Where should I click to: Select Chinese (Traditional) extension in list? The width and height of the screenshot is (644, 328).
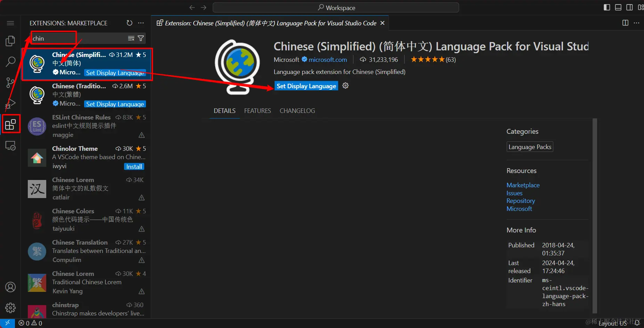click(86, 96)
